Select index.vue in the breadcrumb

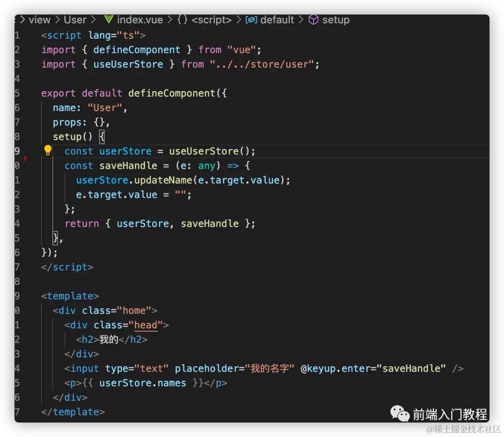pos(140,20)
